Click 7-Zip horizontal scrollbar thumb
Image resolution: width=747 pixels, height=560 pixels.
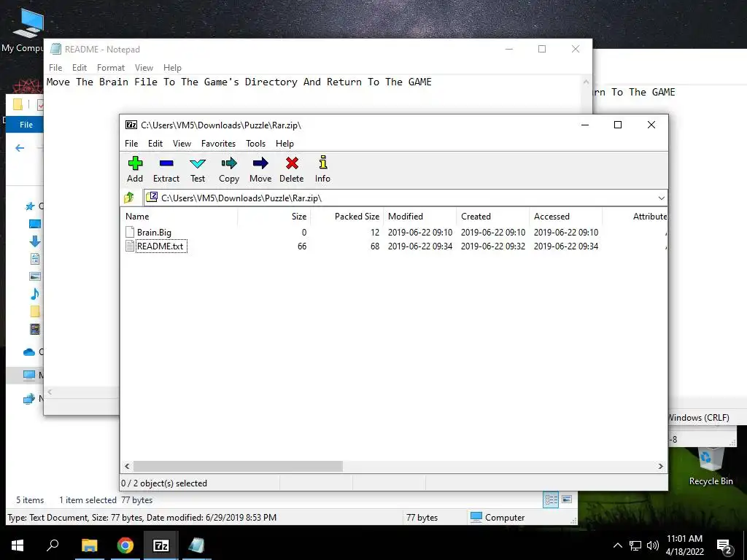(238, 466)
